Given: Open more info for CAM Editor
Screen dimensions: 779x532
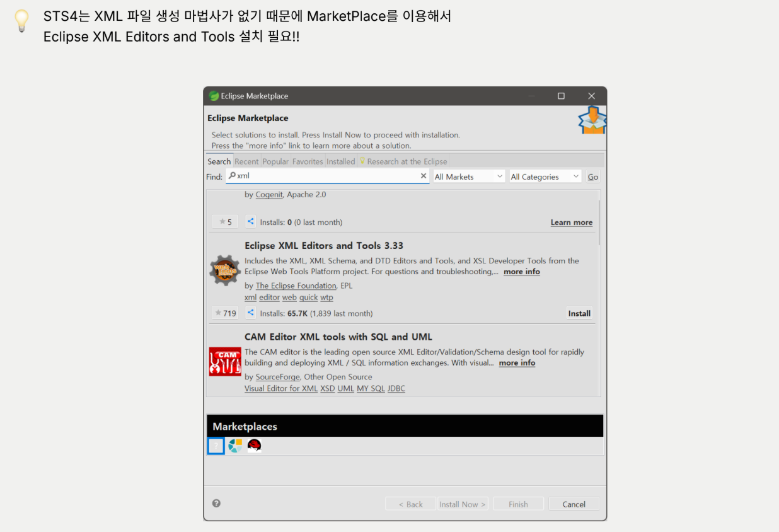Looking at the screenshot, I should tap(517, 363).
